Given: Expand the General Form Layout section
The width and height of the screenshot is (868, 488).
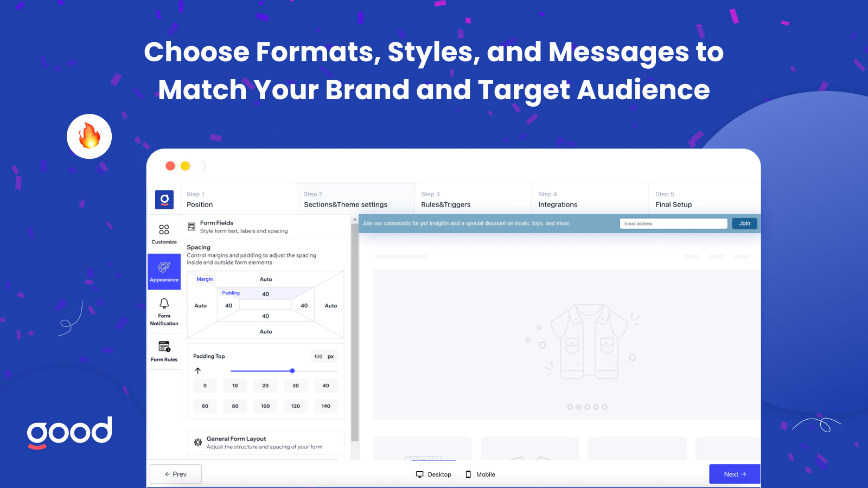Looking at the screenshot, I should point(265,442).
